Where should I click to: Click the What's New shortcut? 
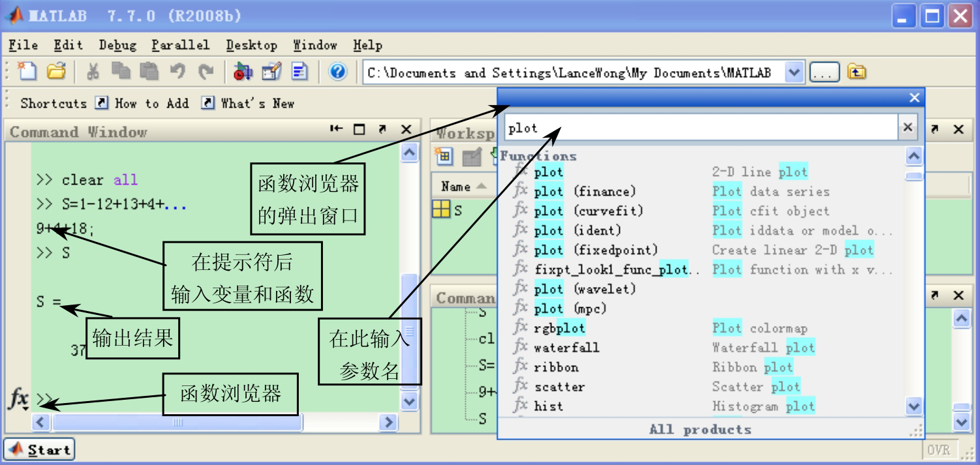click(x=248, y=103)
